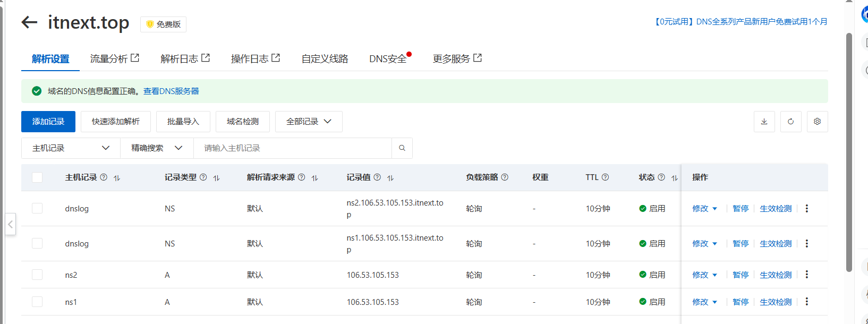The height and width of the screenshot is (324, 868).
Task: Open the 全部记录 dropdown
Action: click(x=309, y=122)
